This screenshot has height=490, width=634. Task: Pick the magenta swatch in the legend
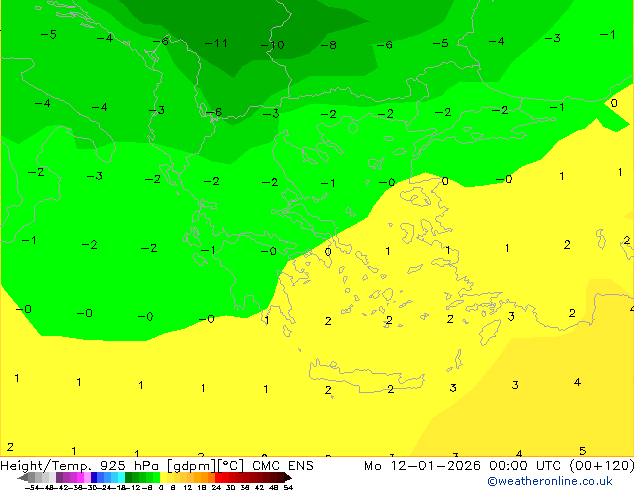(x=80, y=477)
